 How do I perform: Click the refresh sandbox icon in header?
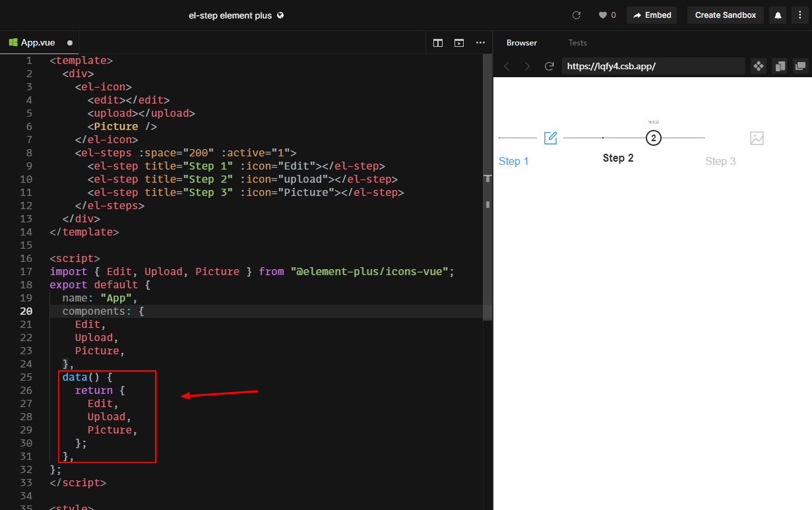tap(576, 15)
